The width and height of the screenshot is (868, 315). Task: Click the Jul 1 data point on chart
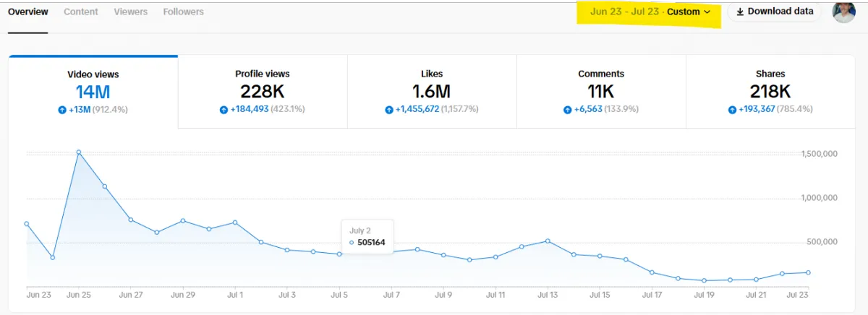(x=235, y=223)
